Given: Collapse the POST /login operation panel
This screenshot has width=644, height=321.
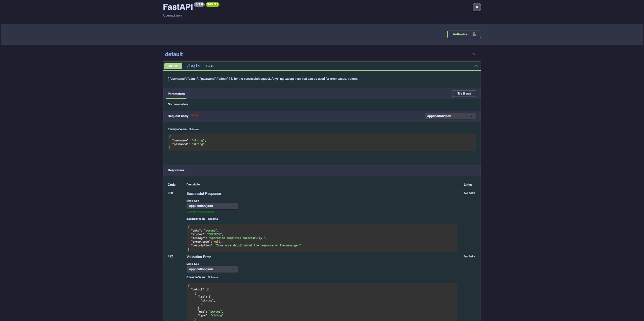Looking at the screenshot, I should click(x=476, y=66).
